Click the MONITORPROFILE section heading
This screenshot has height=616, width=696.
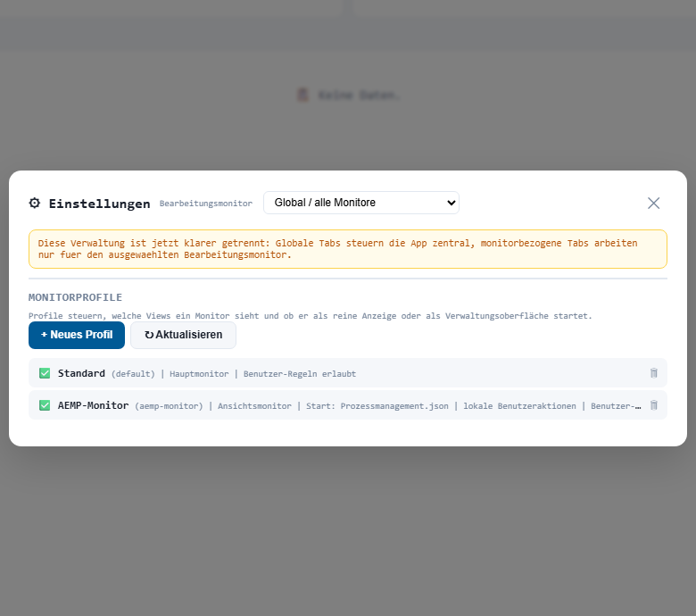pos(75,297)
